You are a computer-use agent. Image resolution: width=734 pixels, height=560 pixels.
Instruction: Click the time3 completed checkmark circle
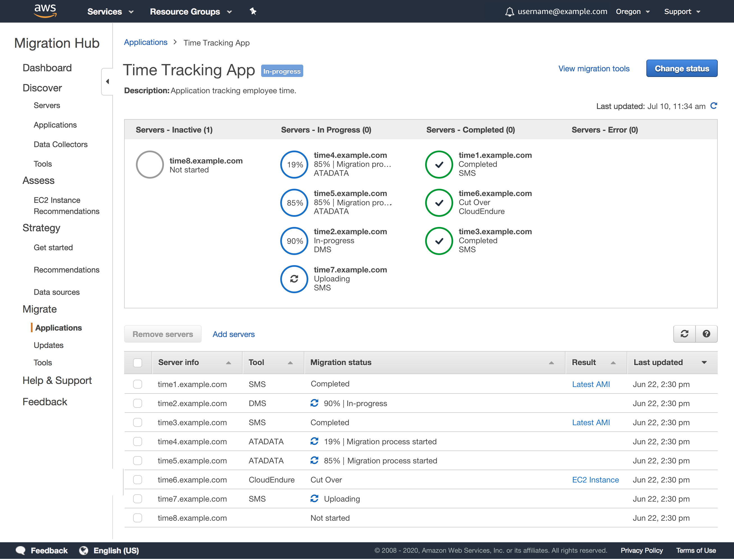click(x=439, y=241)
